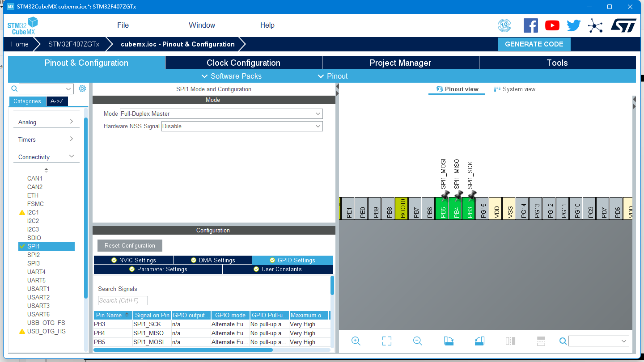The width and height of the screenshot is (644, 362).
Task: Switch to Tools tab
Action: [557, 63]
